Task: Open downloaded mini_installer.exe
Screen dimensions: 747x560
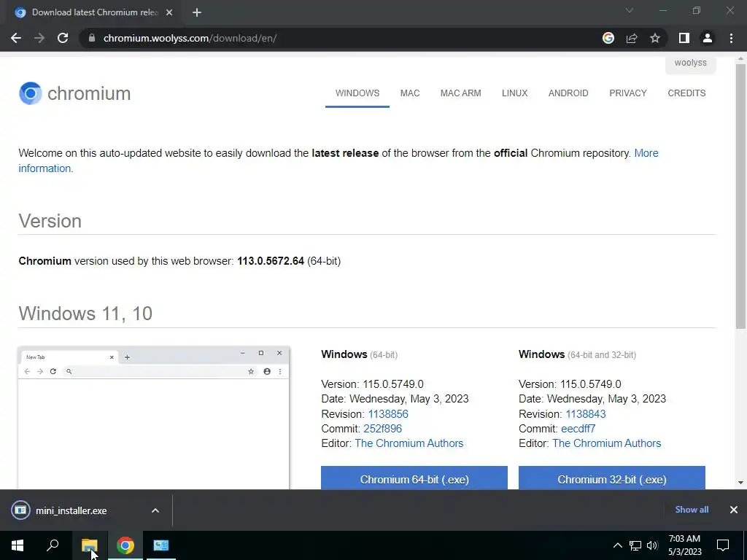Action: click(71, 510)
